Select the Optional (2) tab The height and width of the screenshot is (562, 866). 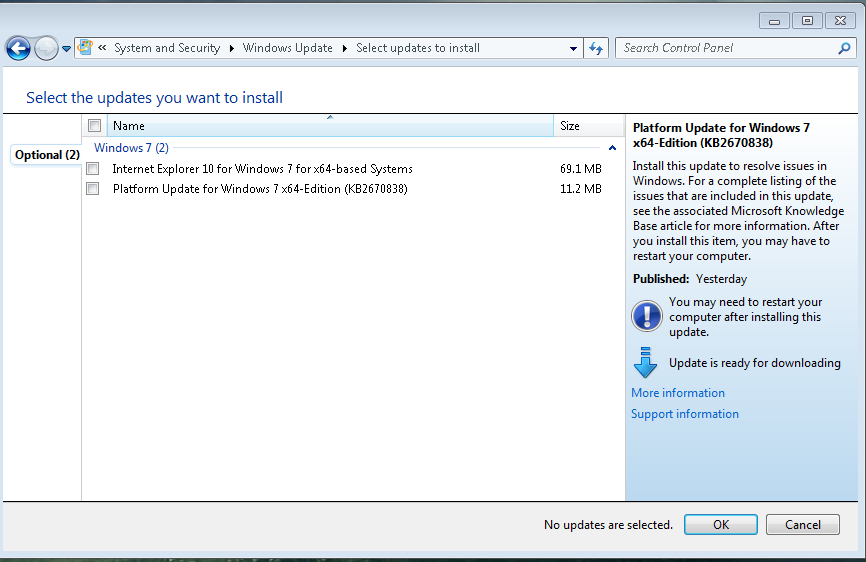tap(47, 155)
